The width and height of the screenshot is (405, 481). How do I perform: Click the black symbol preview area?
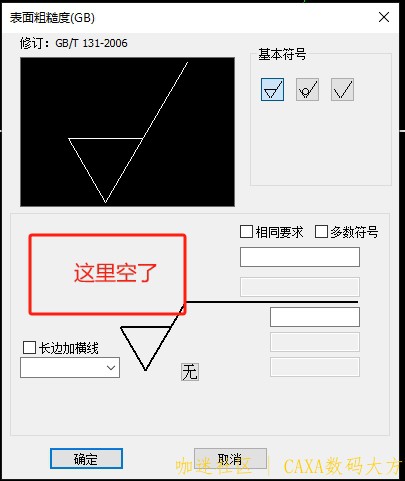pos(127,132)
